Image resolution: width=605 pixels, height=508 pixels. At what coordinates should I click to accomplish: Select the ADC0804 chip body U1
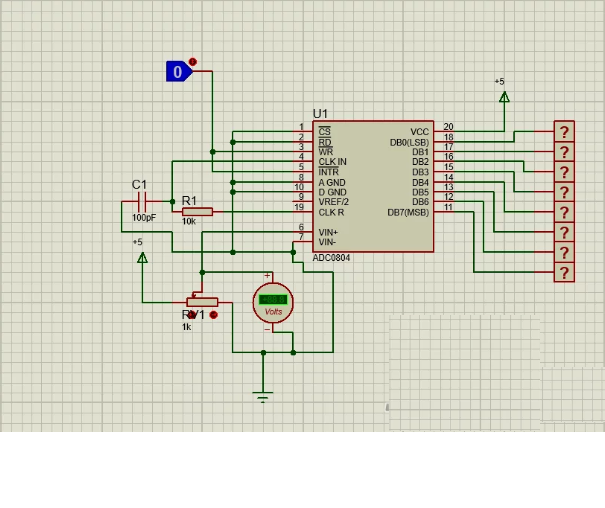373,187
